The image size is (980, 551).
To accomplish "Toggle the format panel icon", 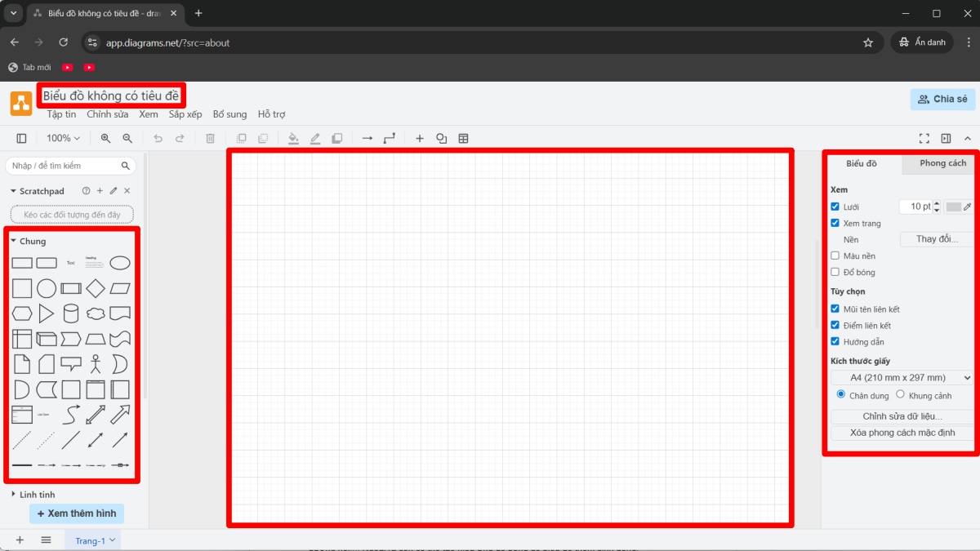I will (946, 139).
